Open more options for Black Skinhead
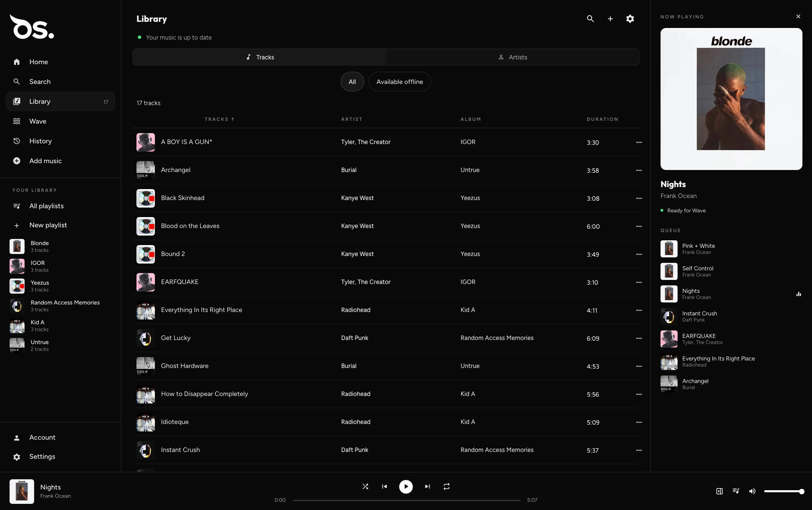The image size is (812, 510). tap(639, 198)
